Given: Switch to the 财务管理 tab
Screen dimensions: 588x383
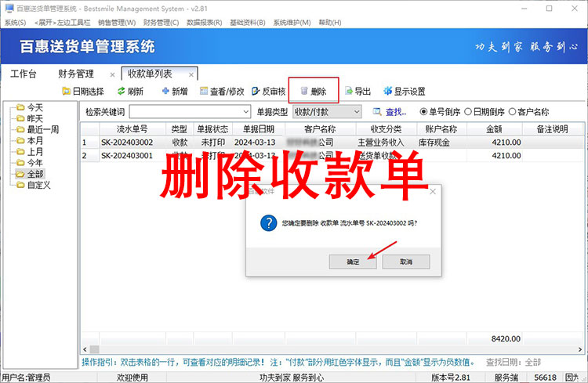Looking at the screenshot, I should (x=76, y=74).
